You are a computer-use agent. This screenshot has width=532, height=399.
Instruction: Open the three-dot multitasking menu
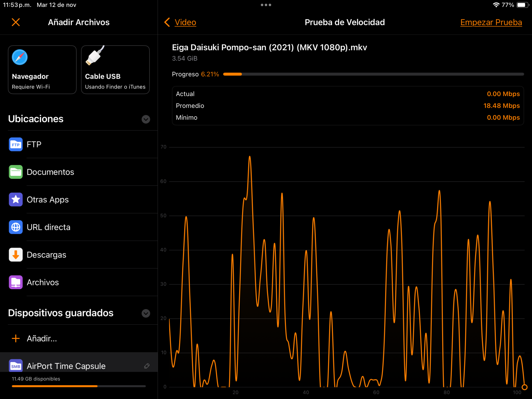click(266, 5)
